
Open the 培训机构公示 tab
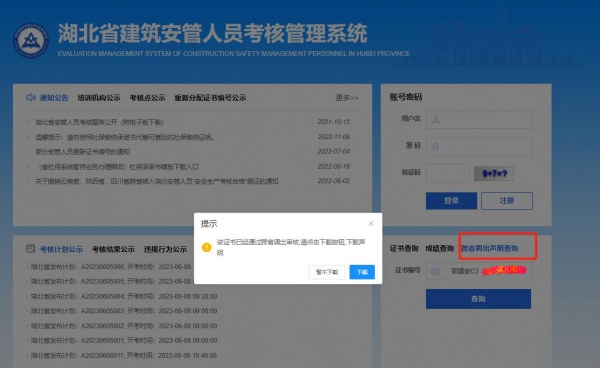(99, 98)
